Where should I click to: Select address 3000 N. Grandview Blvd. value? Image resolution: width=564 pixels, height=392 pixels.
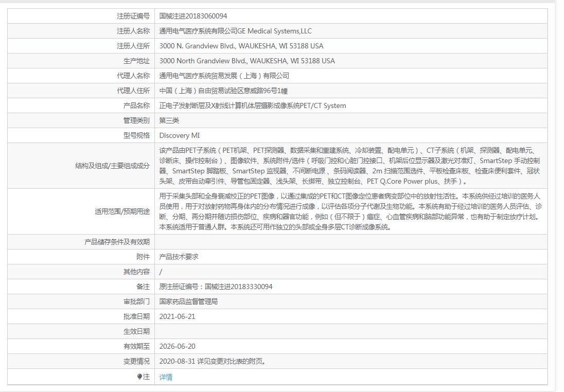pos(241,46)
